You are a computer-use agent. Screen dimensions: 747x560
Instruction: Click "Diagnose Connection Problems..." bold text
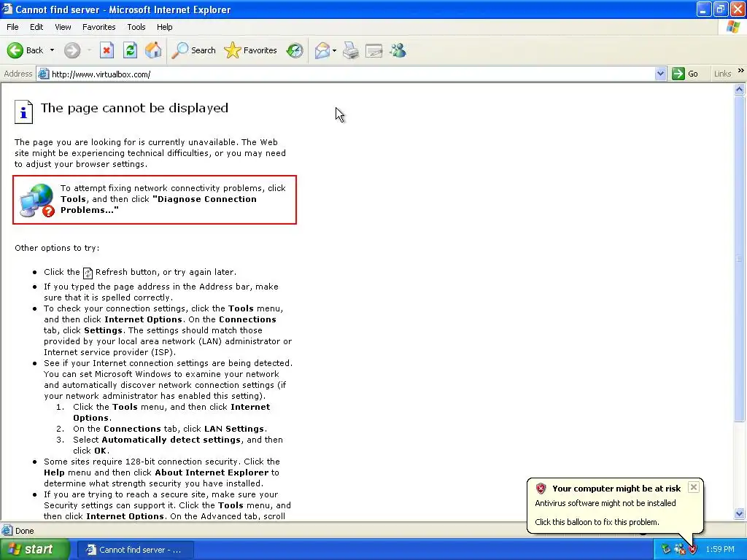click(x=158, y=204)
